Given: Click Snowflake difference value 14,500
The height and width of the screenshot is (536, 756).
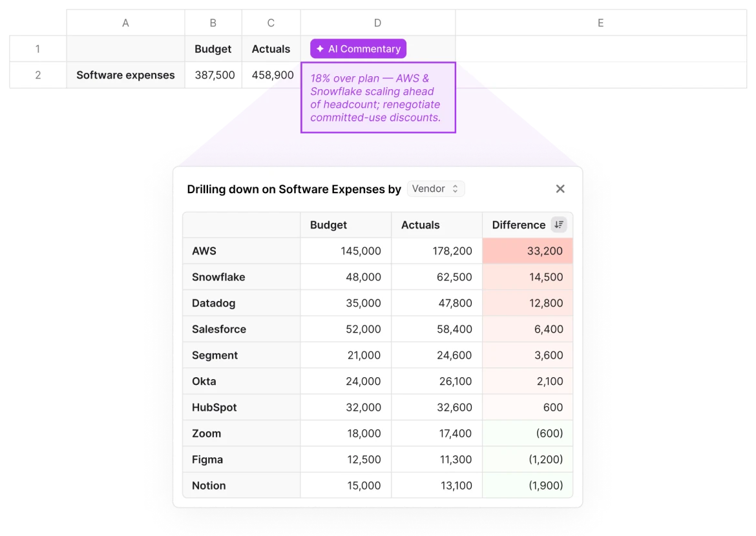Looking at the screenshot, I should point(527,276).
